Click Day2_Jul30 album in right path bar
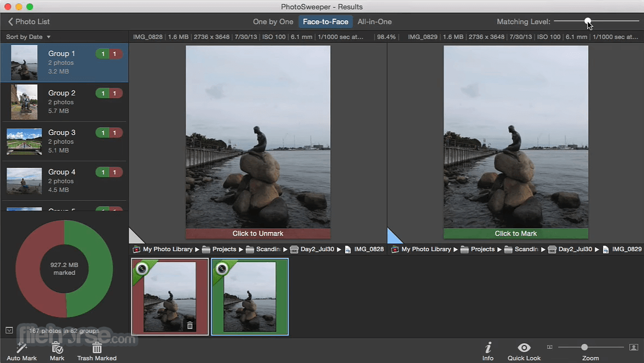Image resolution: width=644 pixels, height=363 pixels. 570,249
